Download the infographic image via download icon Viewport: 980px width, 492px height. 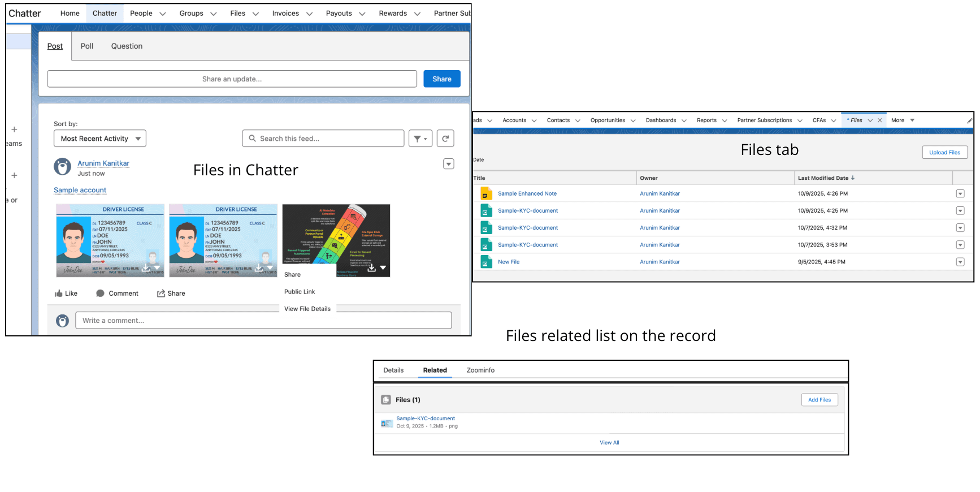click(371, 268)
